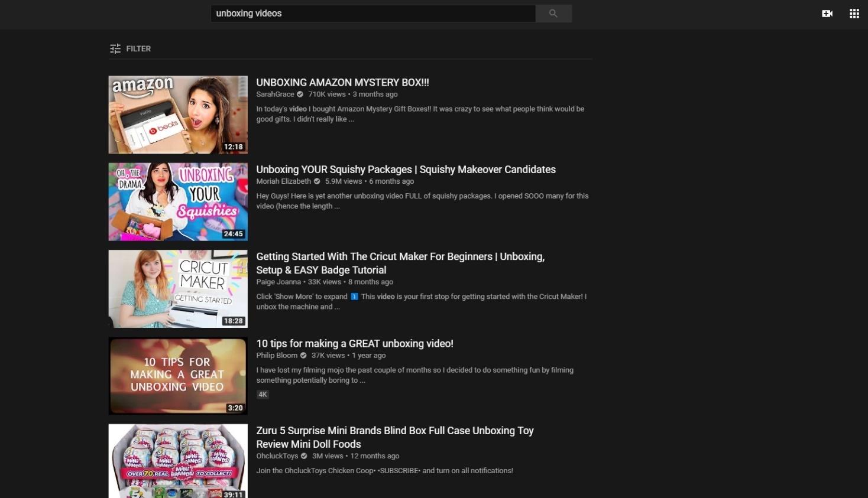This screenshot has width=868, height=498.
Task: Click the verified badge next to Philip Bloom
Action: pos(302,355)
